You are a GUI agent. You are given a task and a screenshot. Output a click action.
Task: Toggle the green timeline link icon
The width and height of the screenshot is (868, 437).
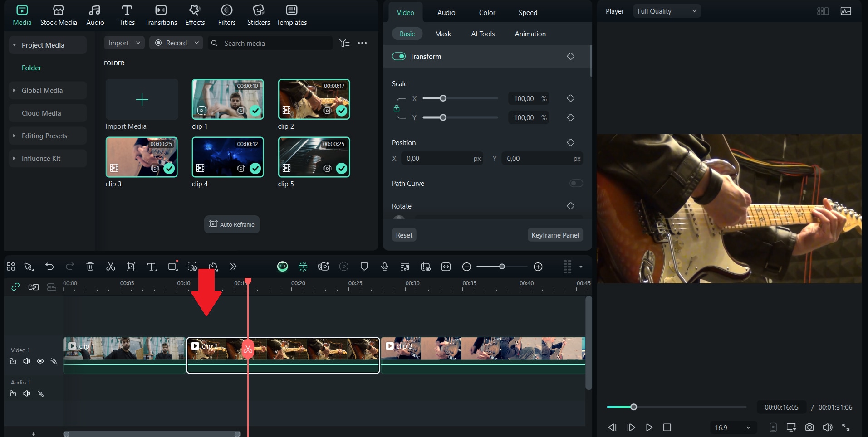pyautogui.click(x=15, y=286)
